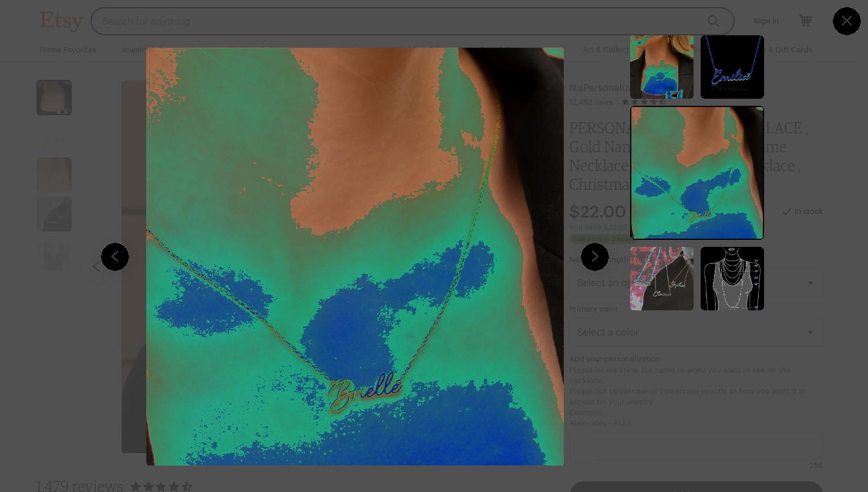The width and height of the screenshot is (868, 492).
Task: Select the necklace length chart thumbnail
Action: point(732,279)
